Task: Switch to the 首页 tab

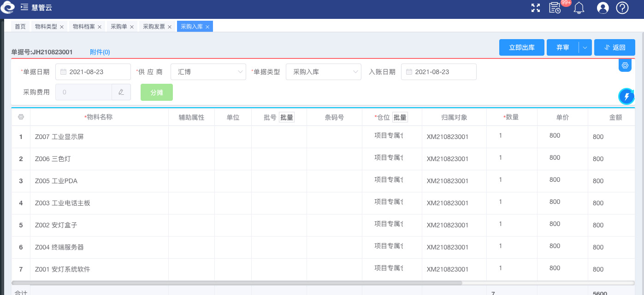Action: (x=20, y=27)
